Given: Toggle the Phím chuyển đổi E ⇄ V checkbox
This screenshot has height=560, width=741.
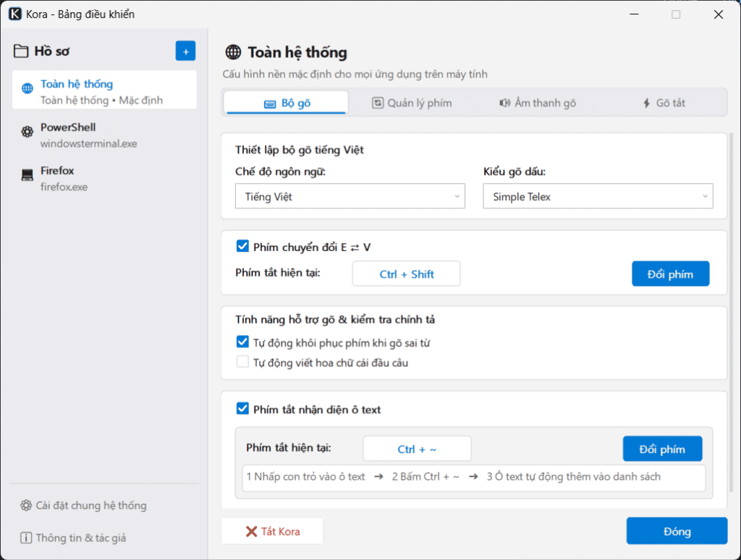Looking at the screenshot, I should point(242,246).
